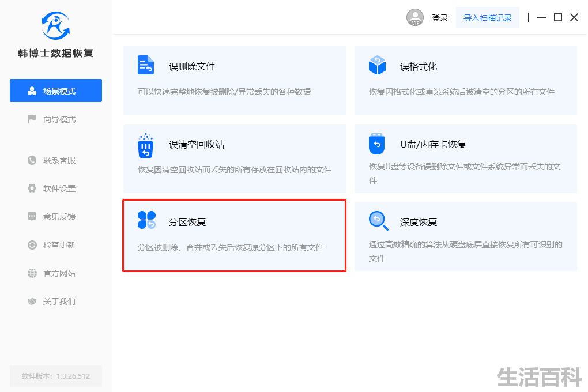Open the 深度恢复 option title

point(418,222)
